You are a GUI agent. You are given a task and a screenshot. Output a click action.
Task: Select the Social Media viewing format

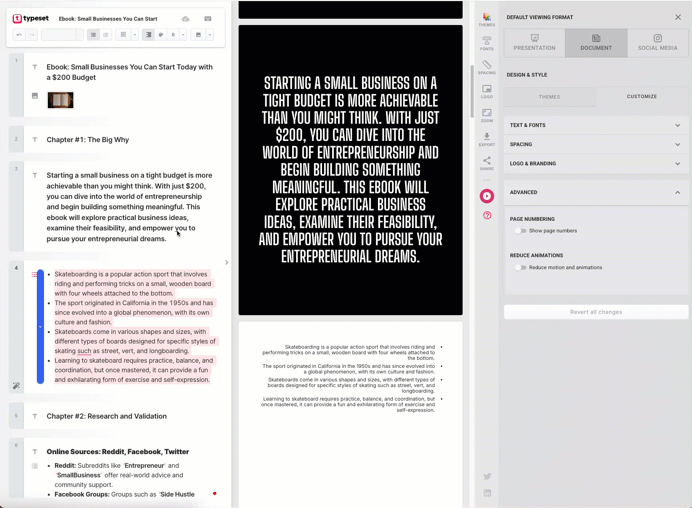658,43
